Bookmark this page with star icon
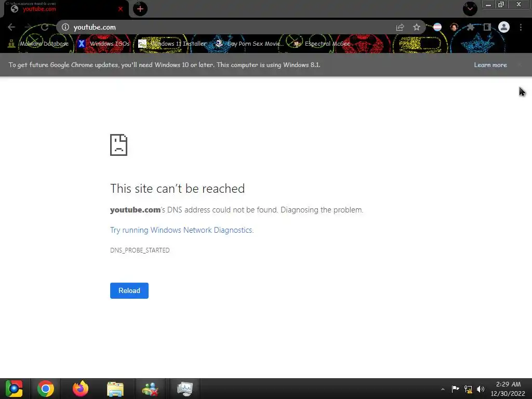Viewport: 532px width, 399px height. click(417, 27)
